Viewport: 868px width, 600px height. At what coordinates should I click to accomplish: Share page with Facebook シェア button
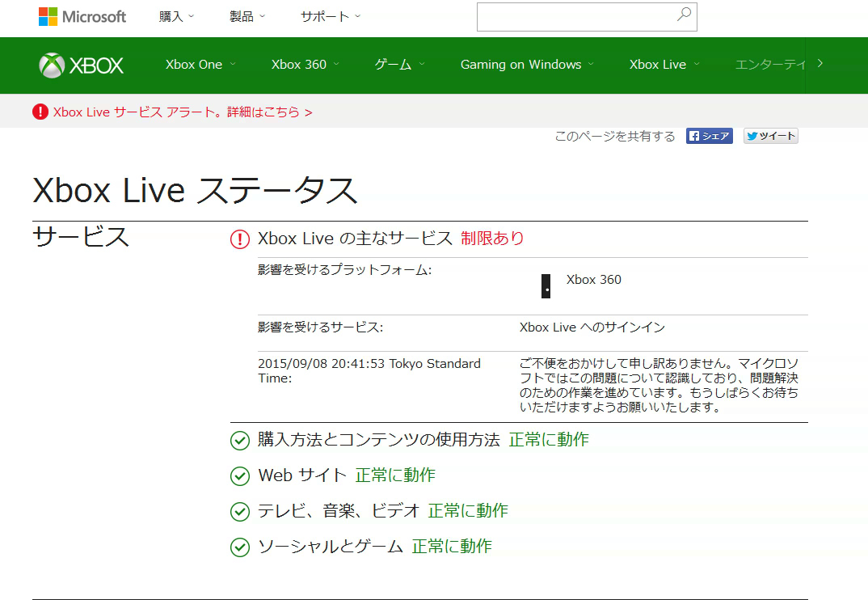pos(709,136)
